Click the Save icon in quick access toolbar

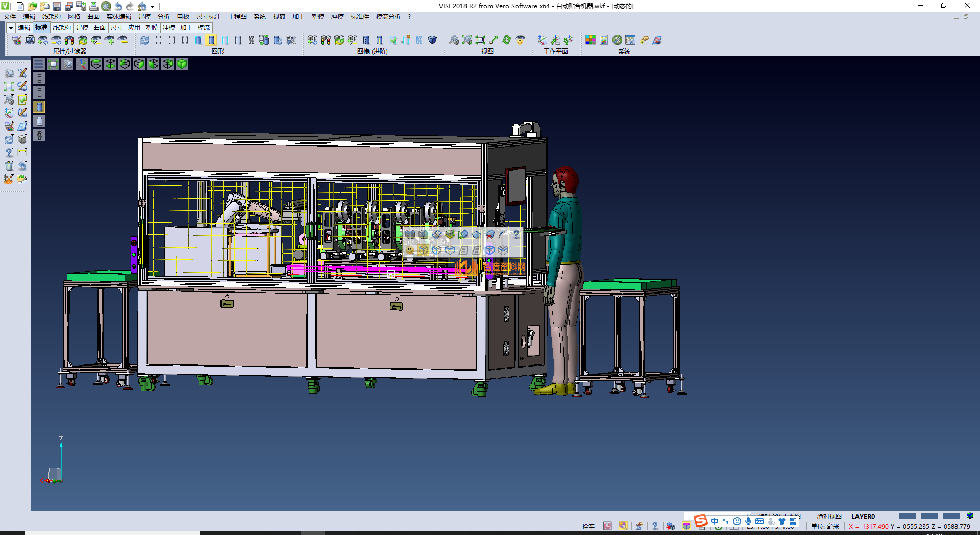coord(57,6)
